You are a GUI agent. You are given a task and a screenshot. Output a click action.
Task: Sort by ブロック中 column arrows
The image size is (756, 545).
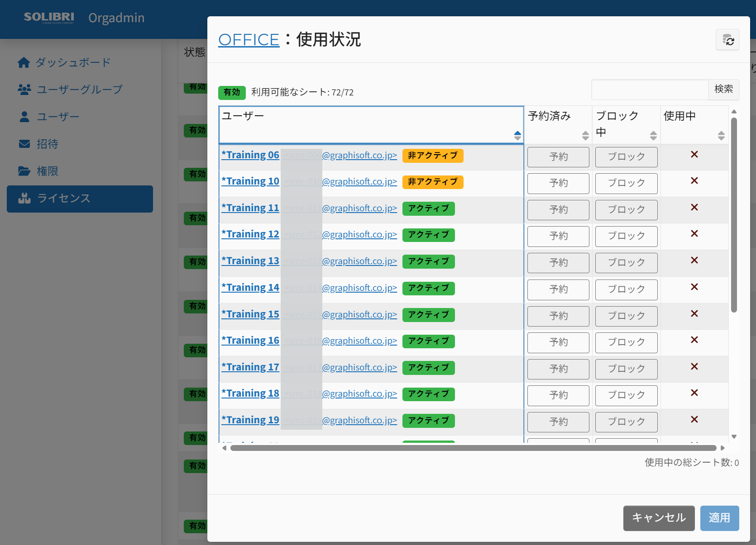[x=653, y=135]
